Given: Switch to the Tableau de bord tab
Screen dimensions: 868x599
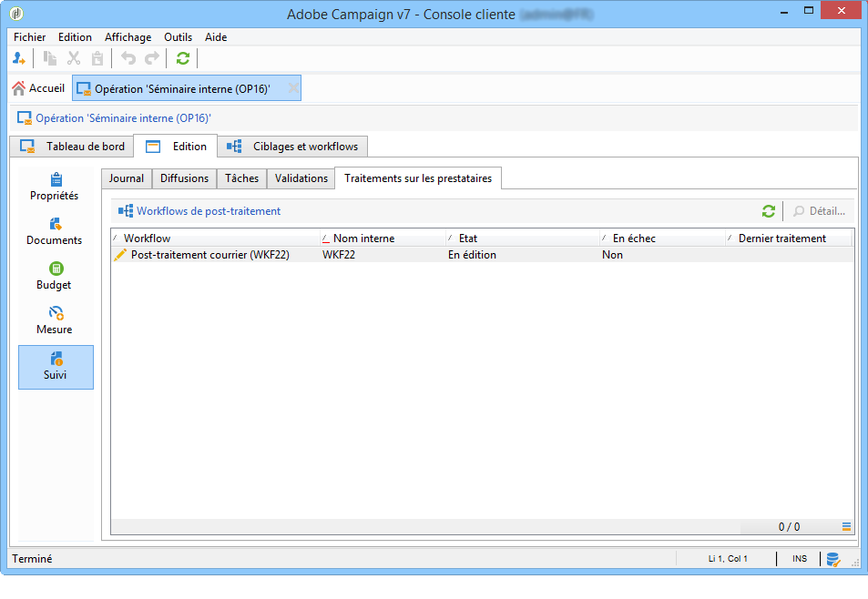Looking at the screenshot, I should 72,147.
